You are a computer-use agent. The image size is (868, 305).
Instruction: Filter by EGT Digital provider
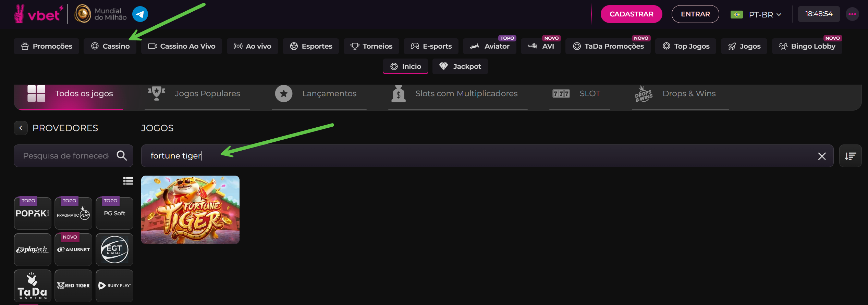coord(114,250)
